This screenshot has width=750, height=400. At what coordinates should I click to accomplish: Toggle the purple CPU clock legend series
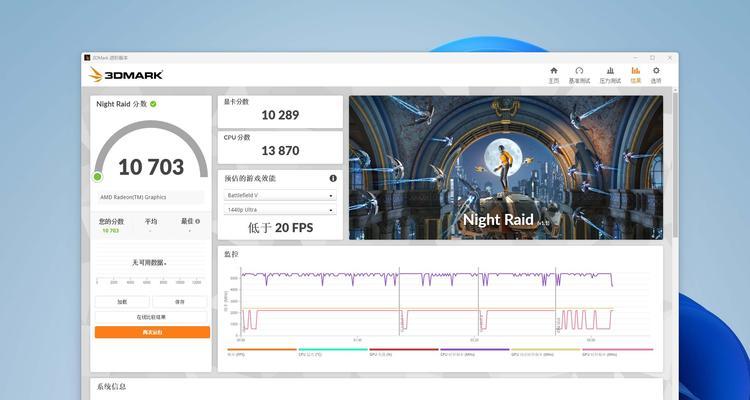click(474, 352)
